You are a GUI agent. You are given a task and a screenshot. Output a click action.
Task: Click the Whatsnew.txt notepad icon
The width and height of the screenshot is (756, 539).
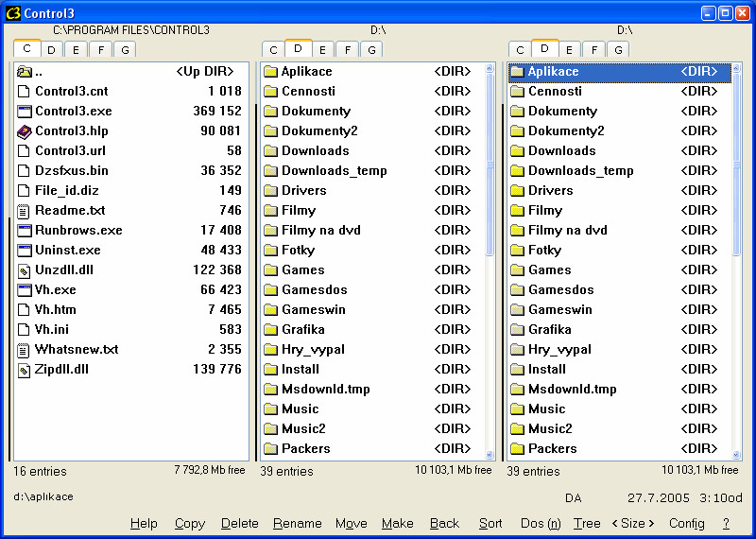coord(23,350)
